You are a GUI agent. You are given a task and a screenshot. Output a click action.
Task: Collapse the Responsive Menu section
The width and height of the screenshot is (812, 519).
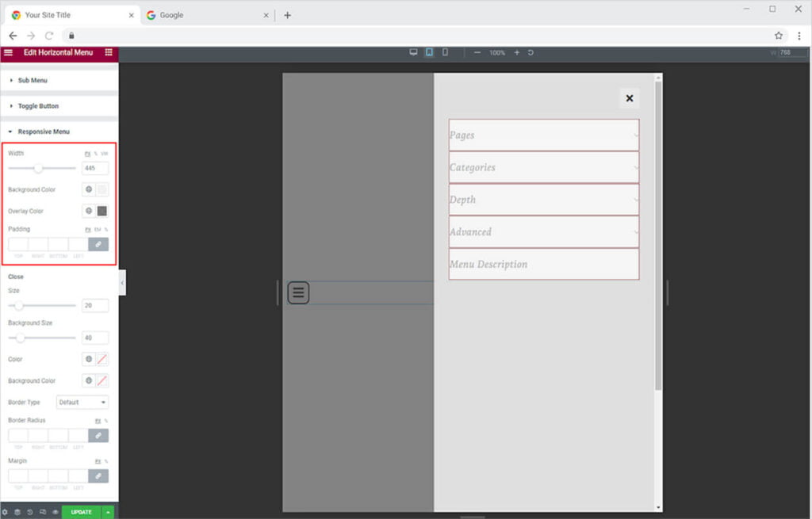click(x=43, y=132)
